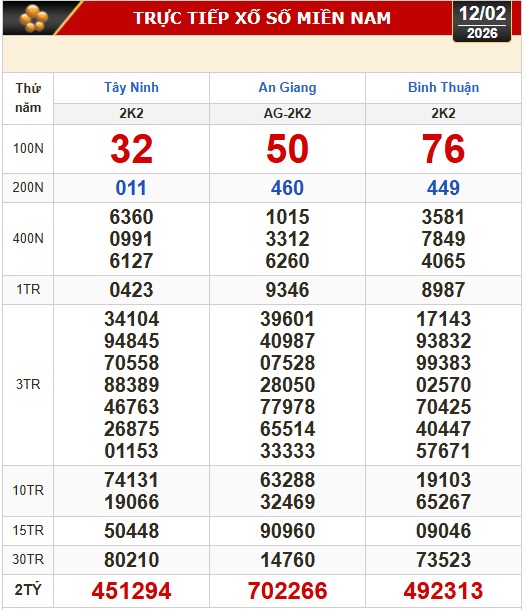The width and height of the screenshot is (525, 610).
Task: Select 400N number 0991
Action: 131,239
